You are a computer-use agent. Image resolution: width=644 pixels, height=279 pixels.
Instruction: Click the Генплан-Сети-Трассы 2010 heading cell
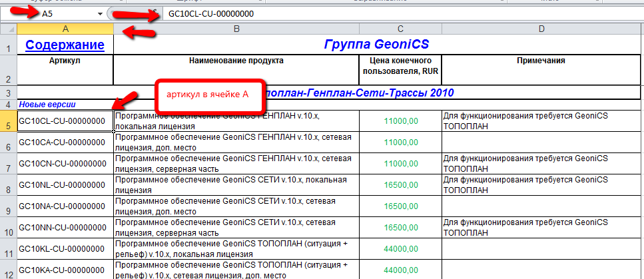pos(328,93)
